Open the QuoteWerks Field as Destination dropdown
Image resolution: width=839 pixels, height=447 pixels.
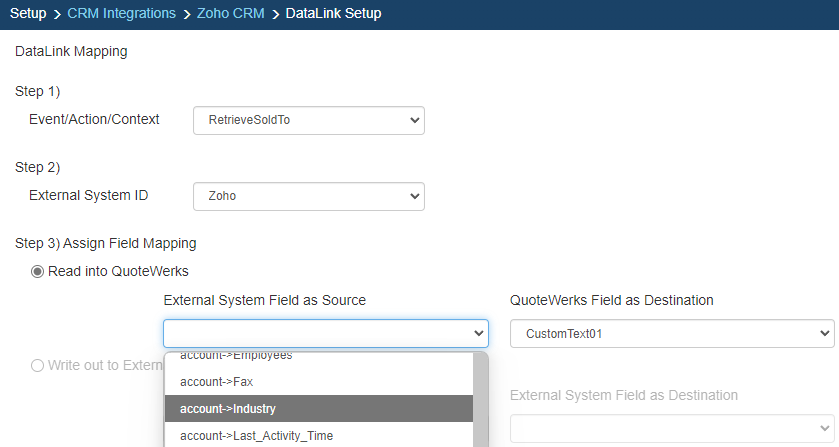pos(671,334)
